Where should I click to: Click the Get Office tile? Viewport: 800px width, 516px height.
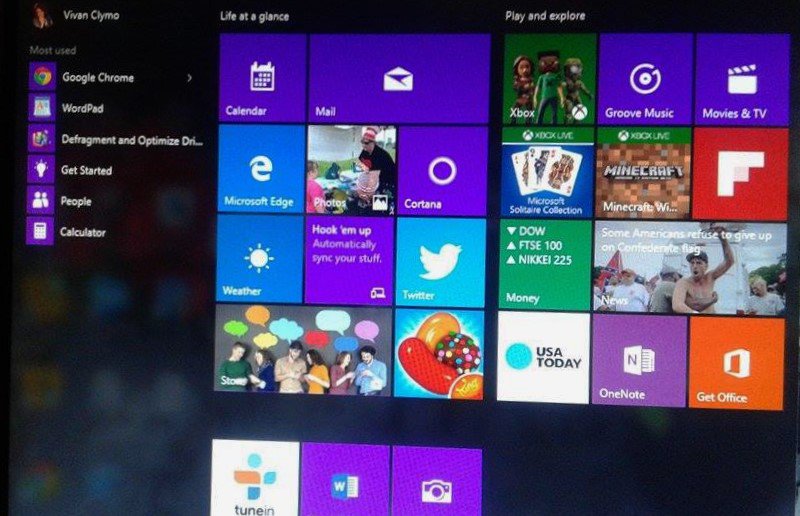(x=736, y=363)
